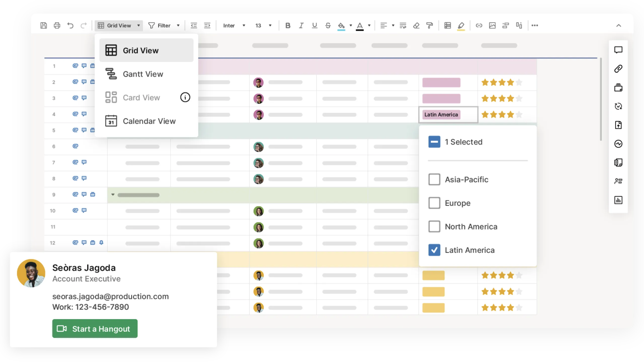Screen dimensions: 644x362
Task: Check the Asia-Pacific checkbox
Action: point(434,179)
